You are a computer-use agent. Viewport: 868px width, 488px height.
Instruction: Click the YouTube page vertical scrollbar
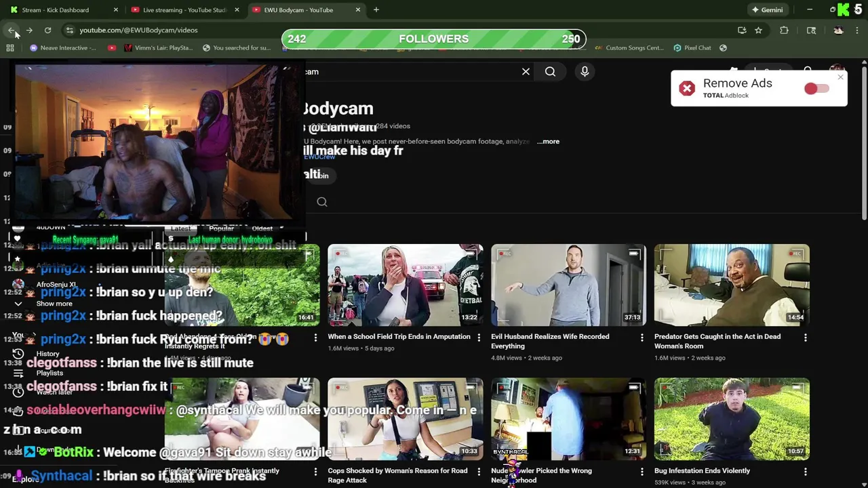864,142
